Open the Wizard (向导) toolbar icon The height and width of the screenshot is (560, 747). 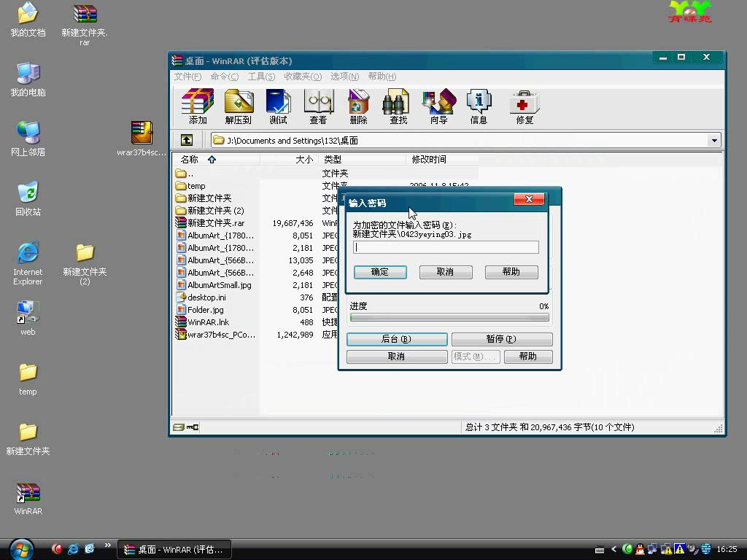438,106
